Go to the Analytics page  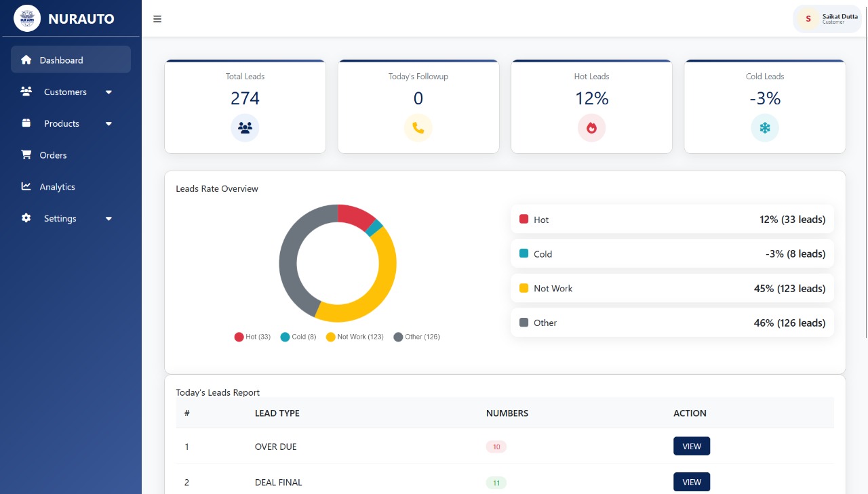[x=71, y=186]
